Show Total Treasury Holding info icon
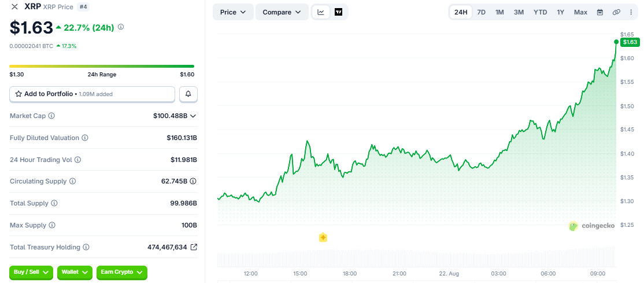This screenshot has height=283, width=644. tap(86, 247)
